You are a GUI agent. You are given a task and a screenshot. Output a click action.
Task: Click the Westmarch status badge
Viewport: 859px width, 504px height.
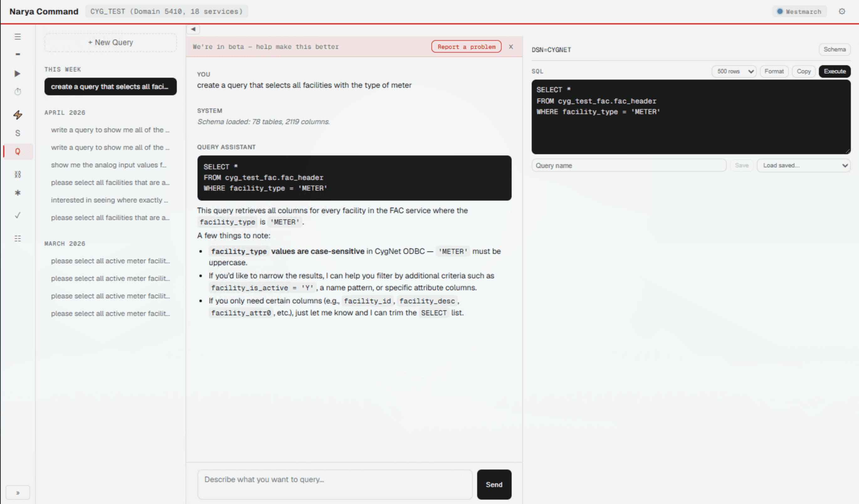[799, 12]
